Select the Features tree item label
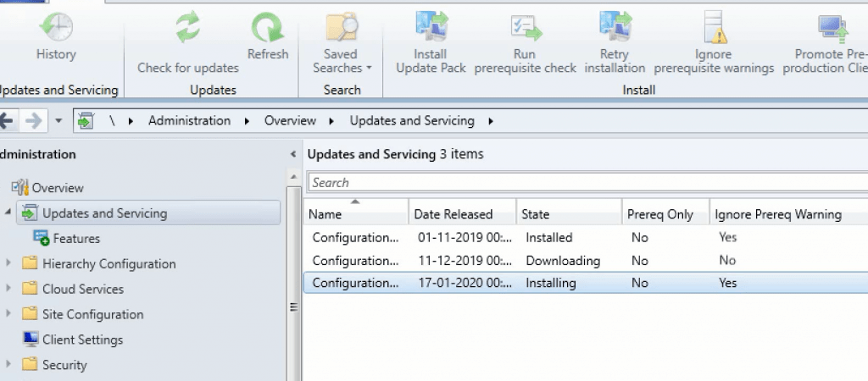Viewport: 868px width, 381px height. 76,239
